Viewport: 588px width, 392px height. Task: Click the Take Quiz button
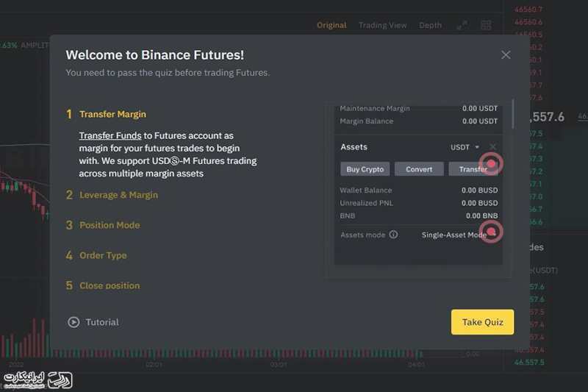(482, 322)
